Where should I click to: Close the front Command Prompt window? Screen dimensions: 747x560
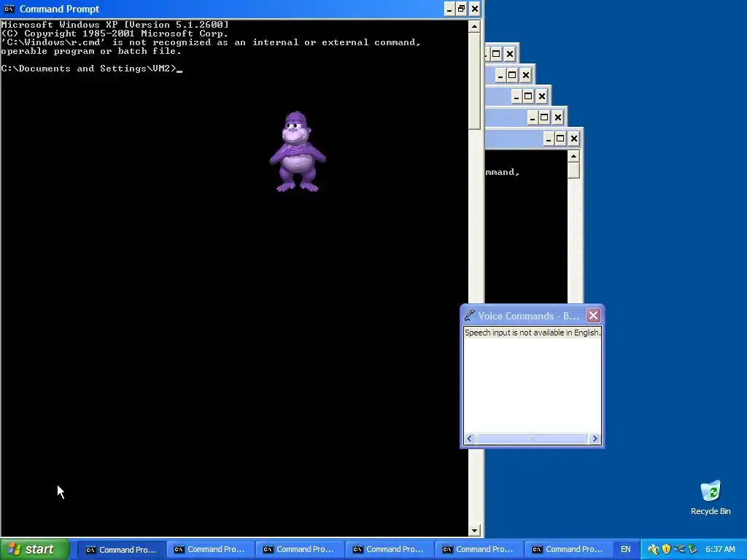tap(474, 9)
